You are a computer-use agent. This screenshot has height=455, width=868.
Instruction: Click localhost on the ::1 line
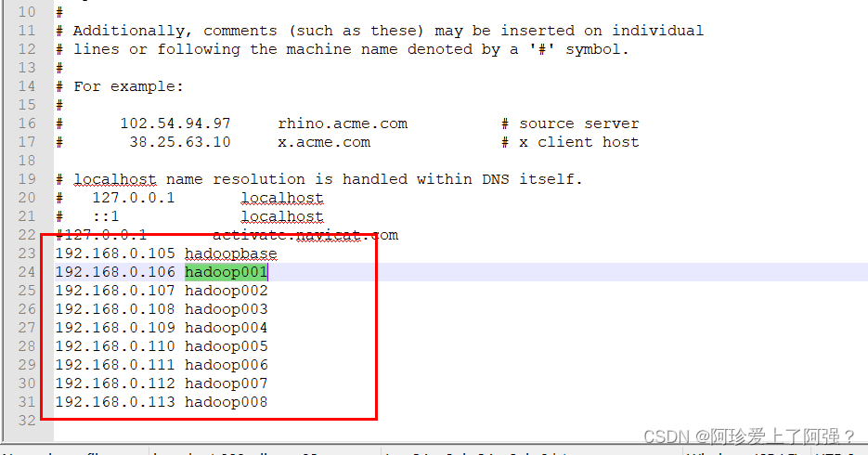click(x=282, y=216)
